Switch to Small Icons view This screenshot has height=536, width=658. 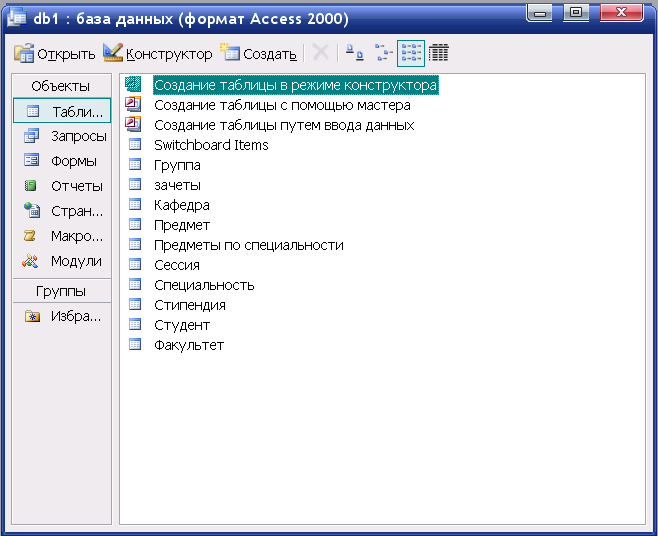383,53
